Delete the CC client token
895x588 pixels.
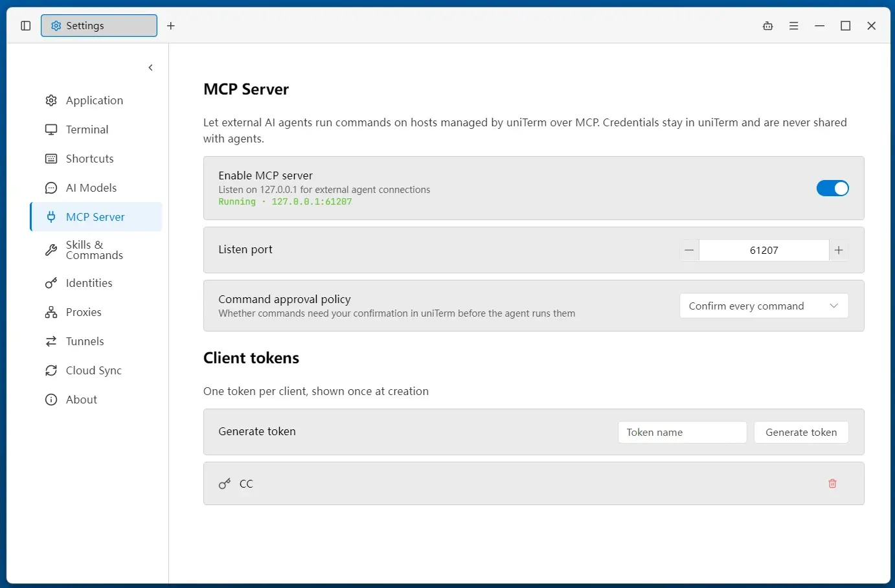click(x=832, y=484)
